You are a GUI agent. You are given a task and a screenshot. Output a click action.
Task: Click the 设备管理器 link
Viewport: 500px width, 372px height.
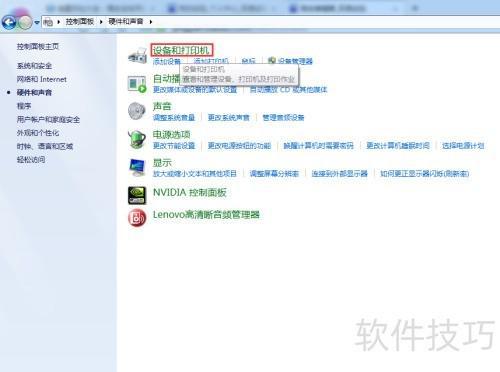[295, 61]
